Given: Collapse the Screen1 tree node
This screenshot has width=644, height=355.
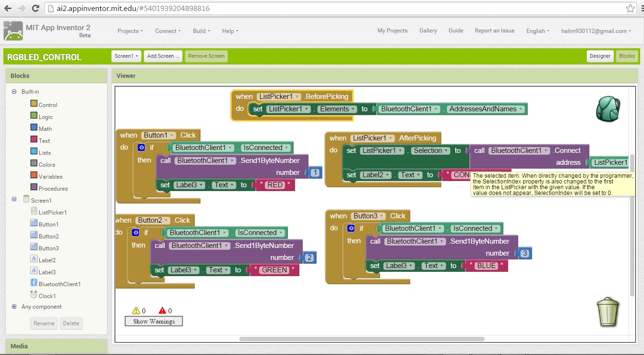Looking at the screenshot, I should (14, 199).
